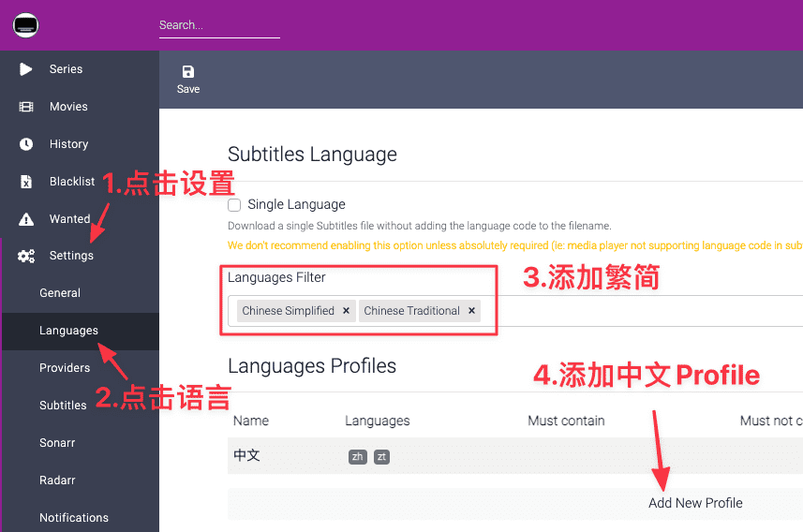Click the Subtitles Language heading

[312, 155]
